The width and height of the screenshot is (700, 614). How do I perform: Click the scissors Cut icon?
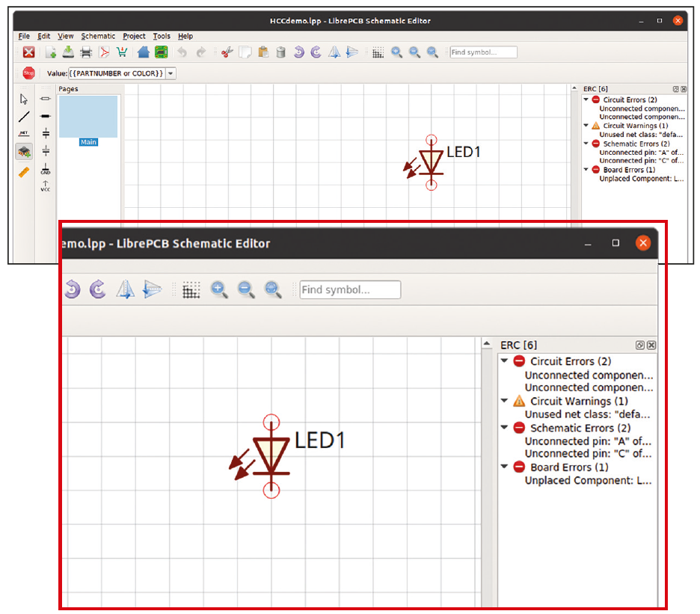coord(227,52)
